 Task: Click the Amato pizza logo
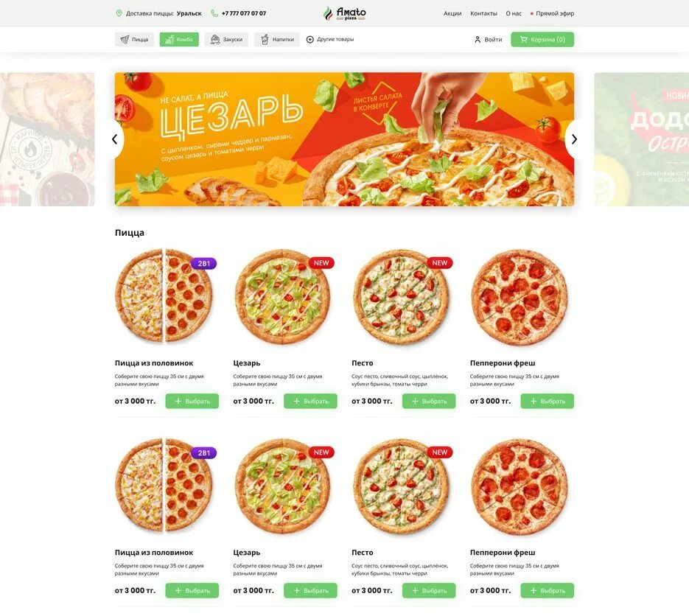[x=345, y=13]
